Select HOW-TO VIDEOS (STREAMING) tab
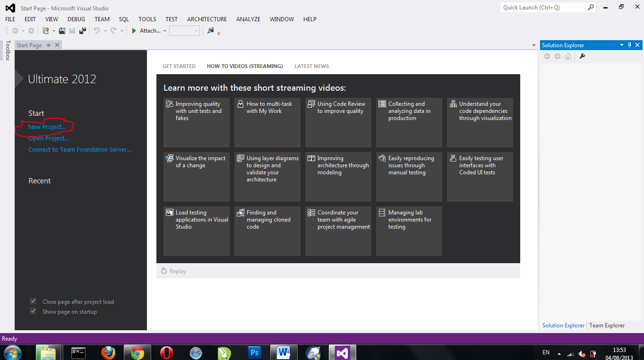The height and width of the screenshot is (360, 644). click(x=245, y=66)
